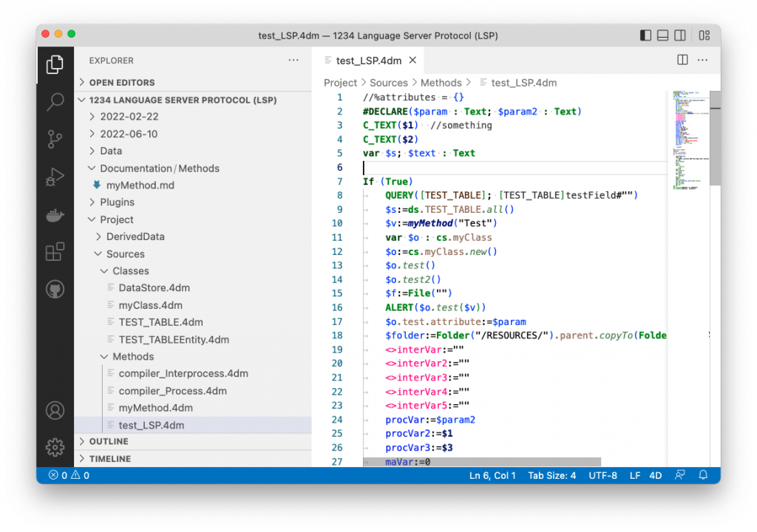Open the GitHub view icon

55,289
